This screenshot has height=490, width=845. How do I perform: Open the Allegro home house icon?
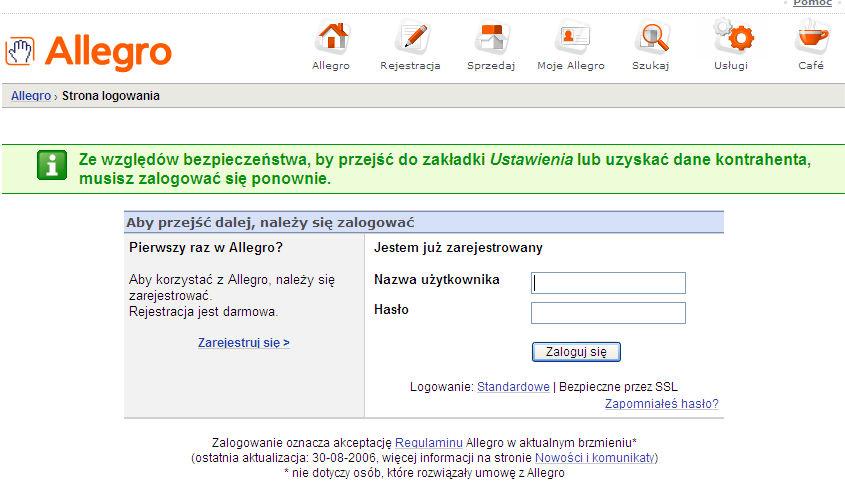tap(332, 37)
